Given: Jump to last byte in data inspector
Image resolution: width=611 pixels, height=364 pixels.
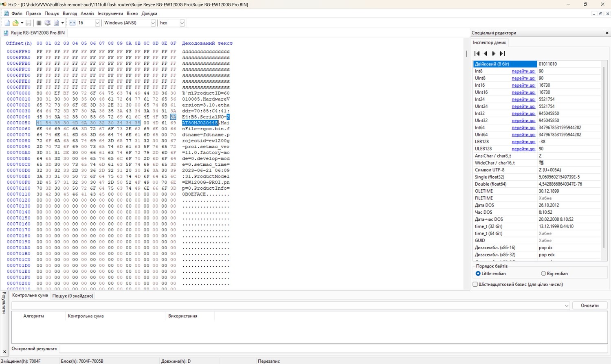Looking at the screenshot, I should tap(502, 53).
